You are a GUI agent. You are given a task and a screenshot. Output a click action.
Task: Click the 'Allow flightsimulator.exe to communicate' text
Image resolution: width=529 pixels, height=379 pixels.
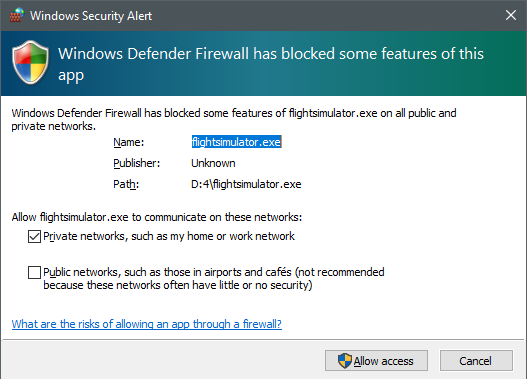point(157,217)
